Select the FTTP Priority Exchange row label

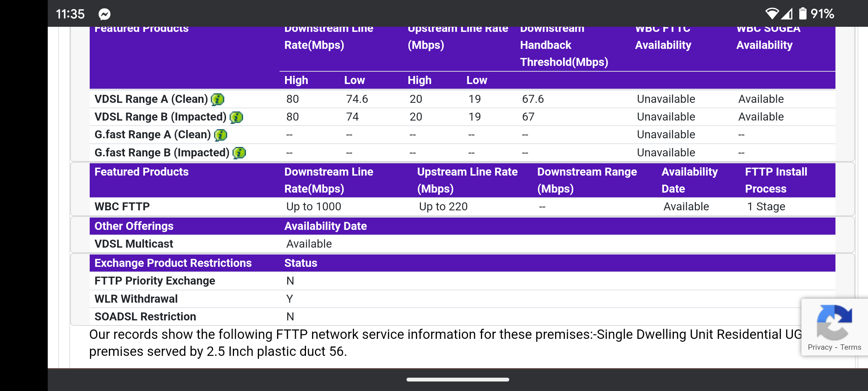coord(155,281)
